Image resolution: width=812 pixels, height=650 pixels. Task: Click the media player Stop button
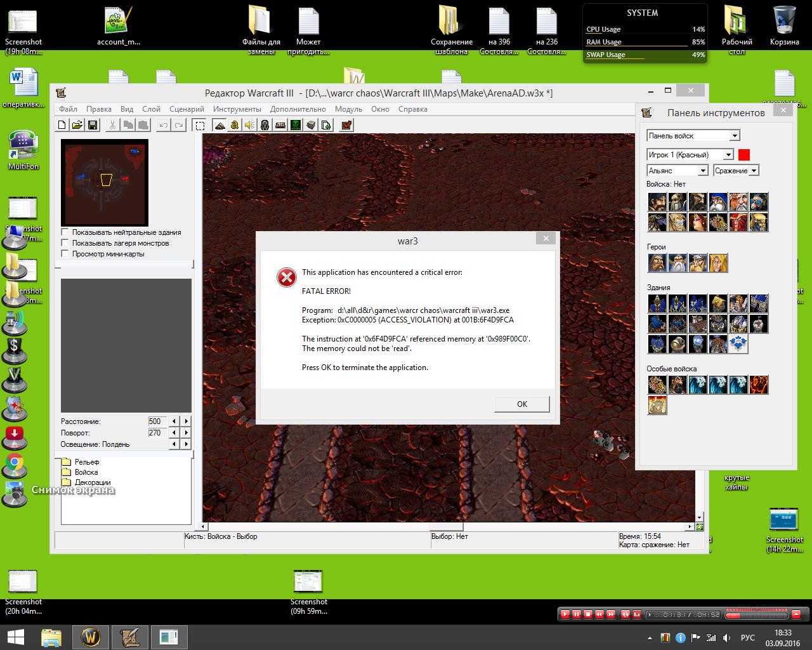587,614
